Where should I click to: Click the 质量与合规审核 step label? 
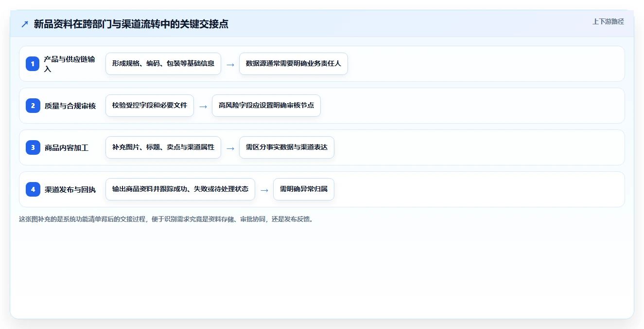(70, 106)
